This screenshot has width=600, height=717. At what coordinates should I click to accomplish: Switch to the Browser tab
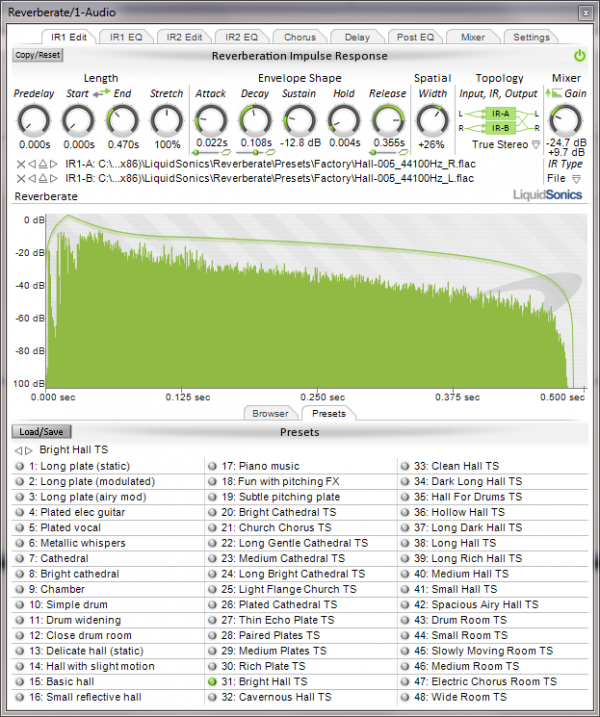pos(270,413)
